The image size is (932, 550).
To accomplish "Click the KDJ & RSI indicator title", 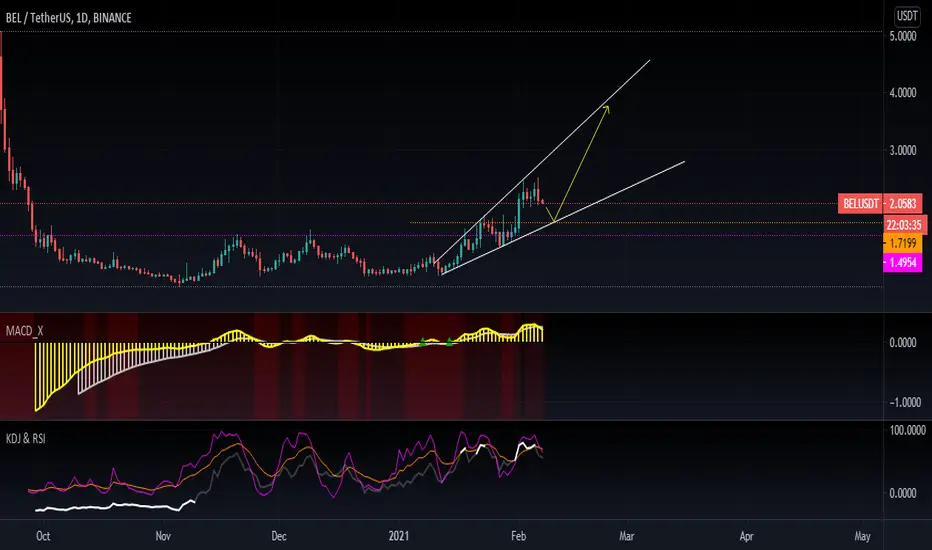I will [26, 439].
